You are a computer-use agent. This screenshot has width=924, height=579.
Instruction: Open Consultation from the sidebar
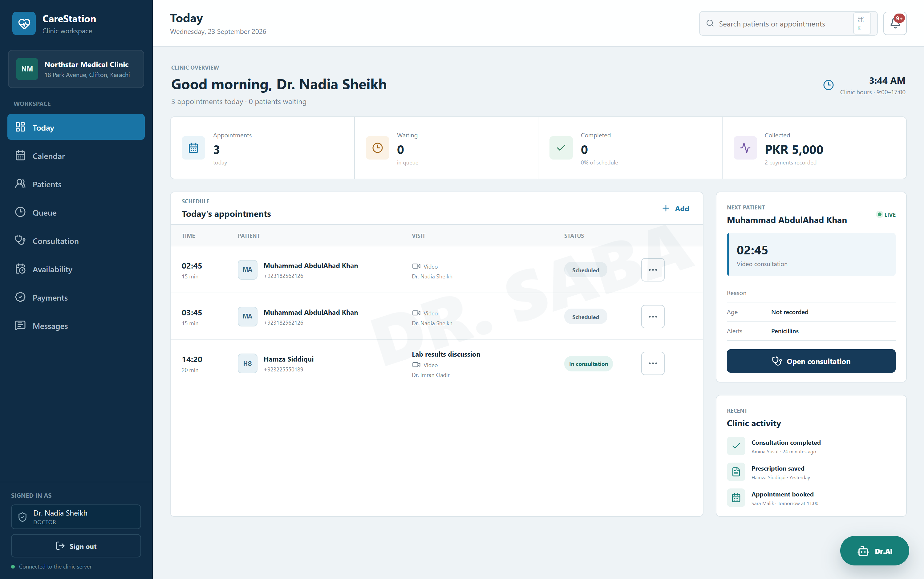(76, 241)
